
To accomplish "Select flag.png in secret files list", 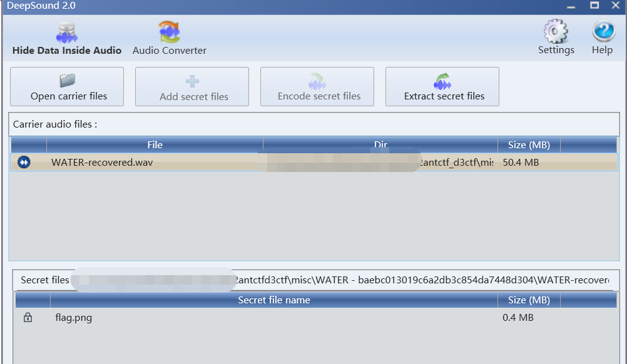I will tap(74, 318).
